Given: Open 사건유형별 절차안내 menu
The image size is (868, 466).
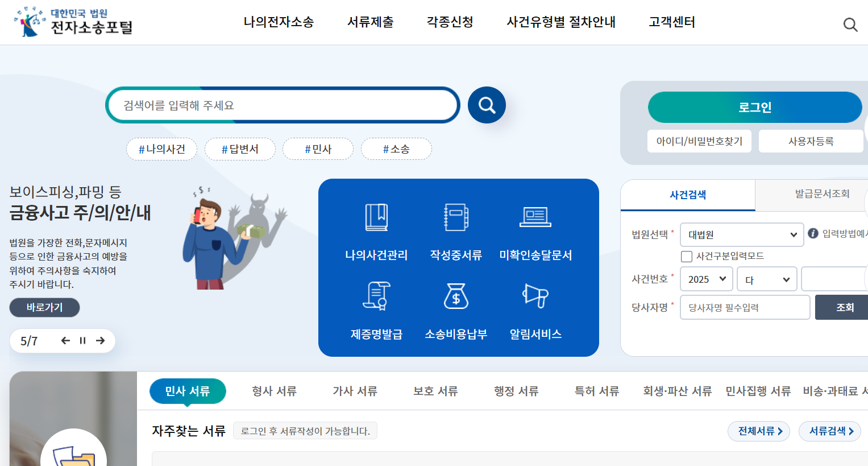Looking at the screenshot, I should (x=561, y=22).
